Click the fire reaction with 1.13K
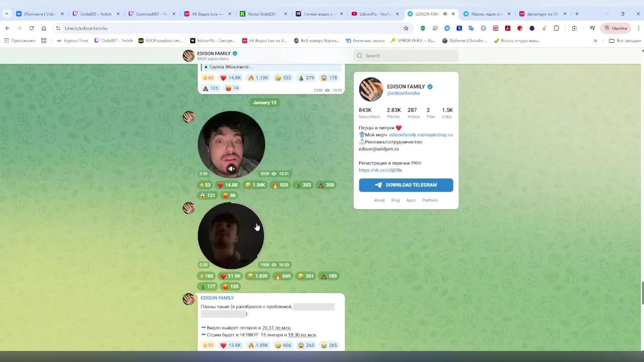This screenshot has height=362, width=644. coord(259,78)
